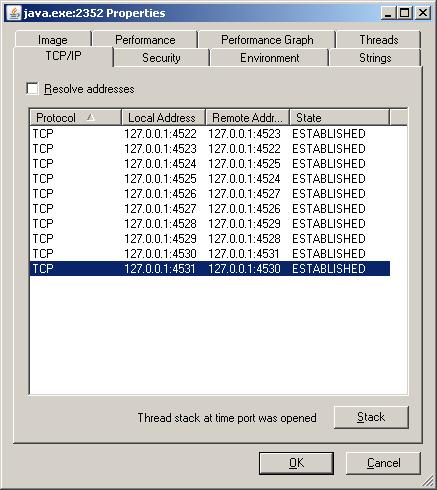The height and width of the screenshot is (490, 437).
Task: Switch to the Threads tab
Action: (378, 40)
